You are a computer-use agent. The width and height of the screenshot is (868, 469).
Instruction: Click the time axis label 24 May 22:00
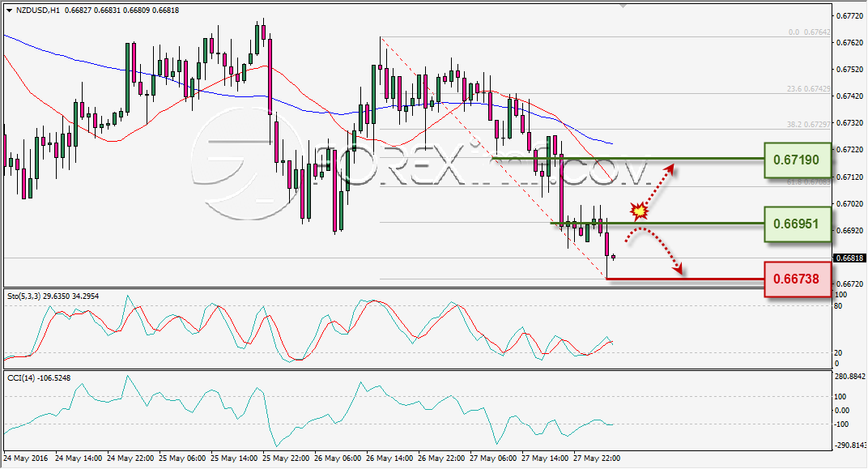click(x=130, y=458)
